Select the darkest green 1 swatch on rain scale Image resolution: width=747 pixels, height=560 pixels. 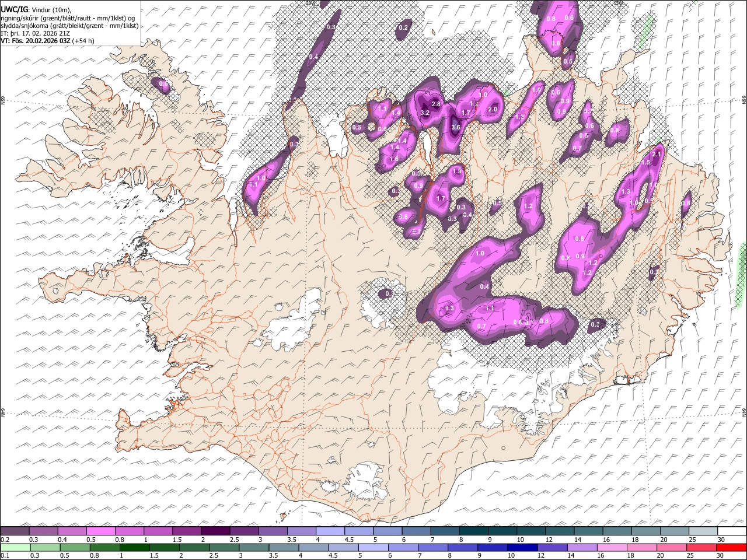[x=135, y=547]
